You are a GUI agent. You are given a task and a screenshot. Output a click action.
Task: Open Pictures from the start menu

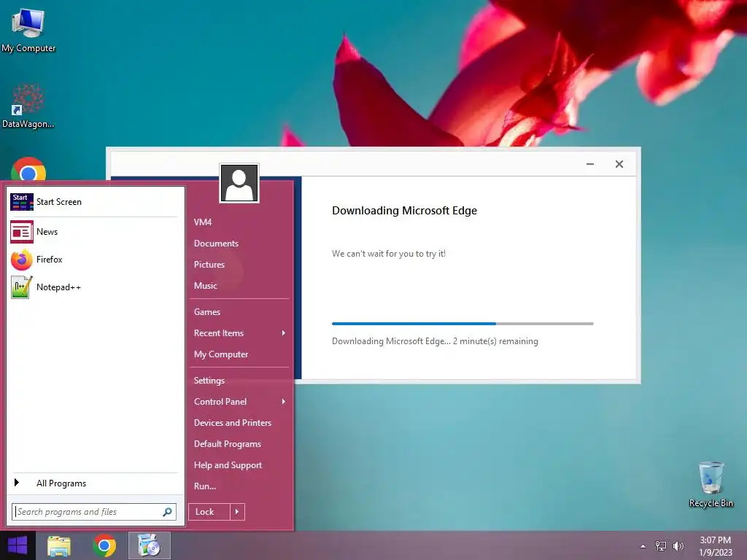point(209,264)
